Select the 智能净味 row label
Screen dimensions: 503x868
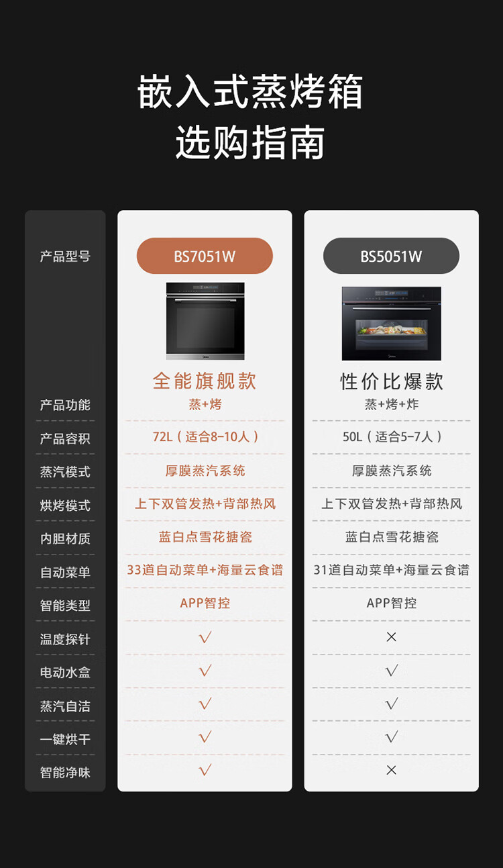click(x=65, y=773)
